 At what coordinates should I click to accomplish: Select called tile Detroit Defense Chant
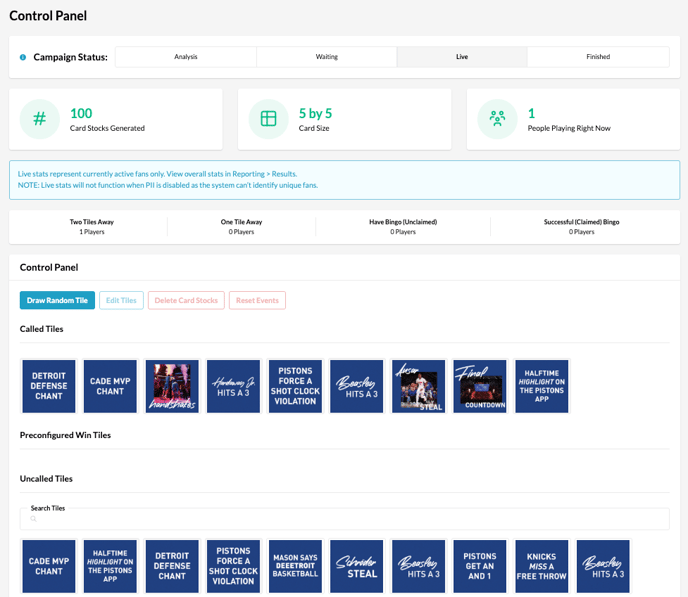click(49, 386)
